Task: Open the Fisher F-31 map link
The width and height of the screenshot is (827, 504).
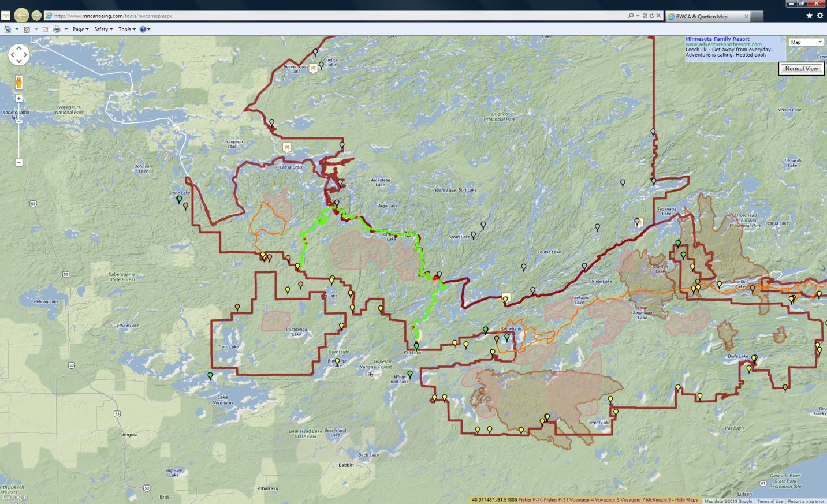Action: tap(556, 500)
